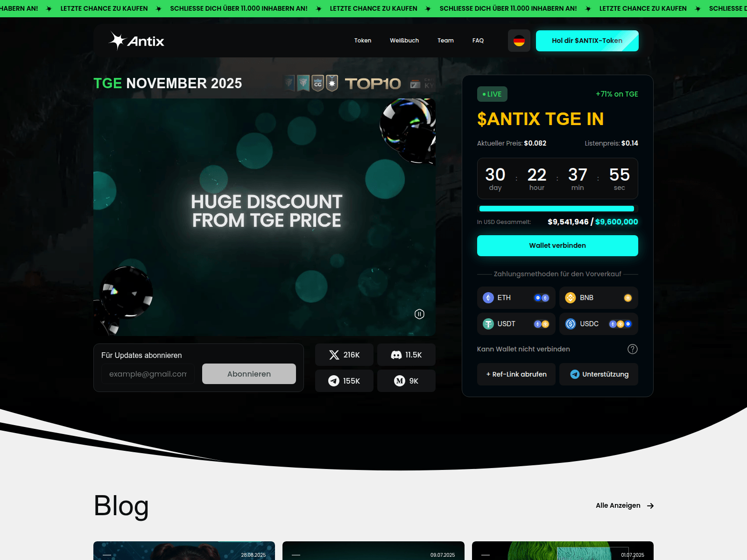Click the TOP10 badge banner
Image resolution: width=747 pixels, height=560 pixels.
(x=373, y=84)
